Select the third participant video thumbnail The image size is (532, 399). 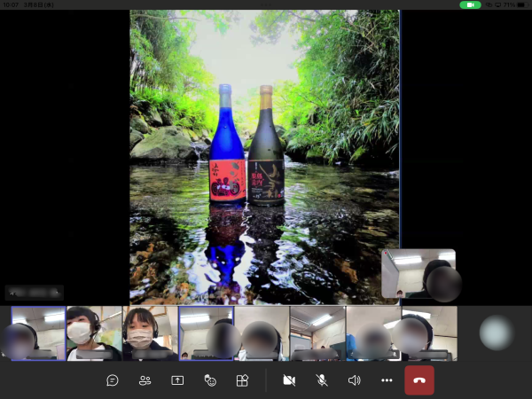(150, 333)
